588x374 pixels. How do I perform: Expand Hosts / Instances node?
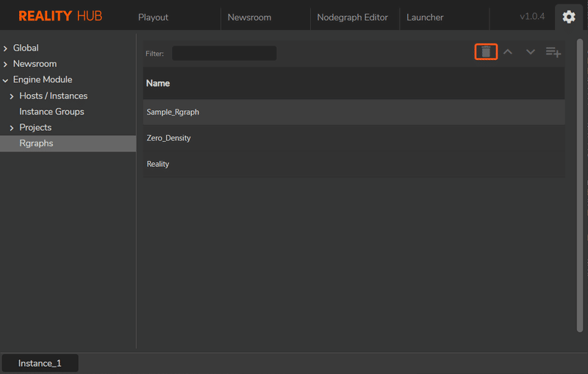12,96
